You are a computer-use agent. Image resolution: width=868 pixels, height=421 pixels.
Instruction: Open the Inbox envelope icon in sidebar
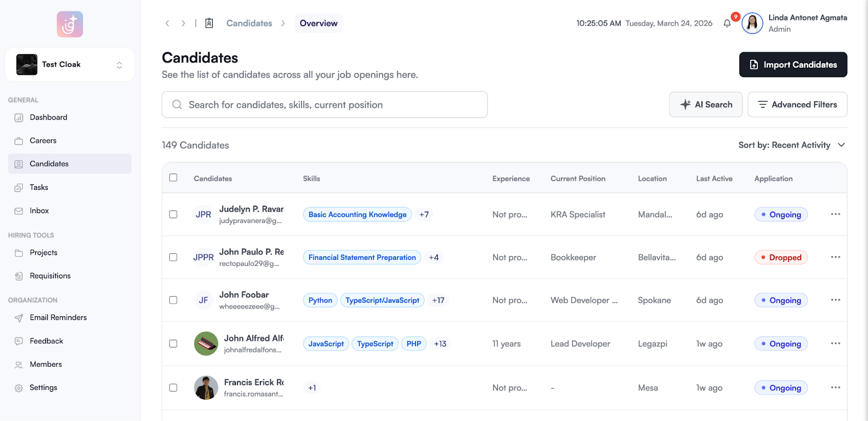tap(19, 211)
